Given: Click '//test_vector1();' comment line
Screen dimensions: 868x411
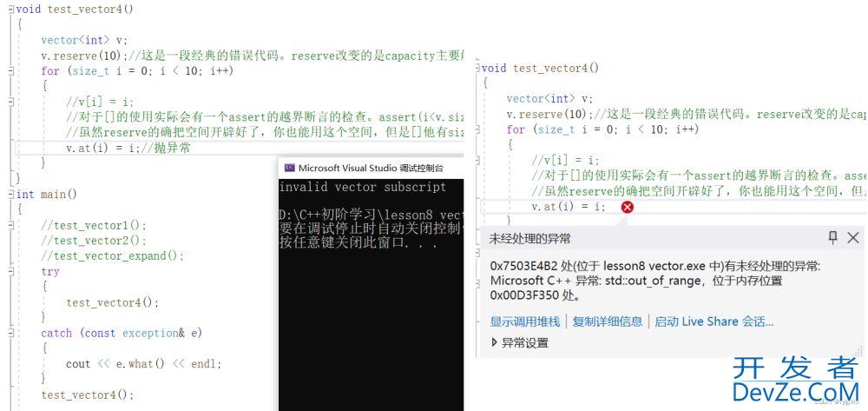Looking at the screenshot, I should tap(94, 225).
